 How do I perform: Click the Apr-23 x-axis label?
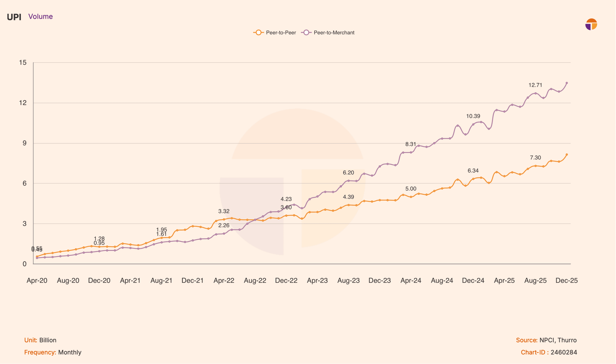click(x=317, y=281)
